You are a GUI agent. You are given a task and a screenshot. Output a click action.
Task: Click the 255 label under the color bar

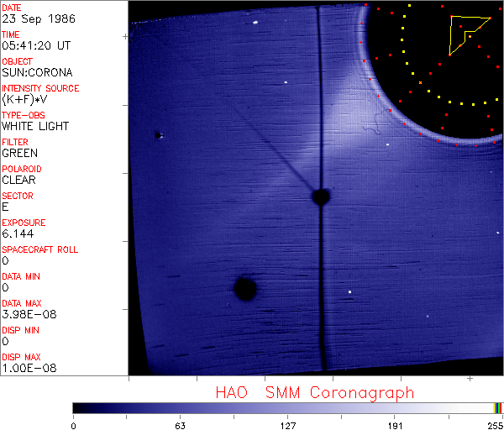[x=493, y=424]
